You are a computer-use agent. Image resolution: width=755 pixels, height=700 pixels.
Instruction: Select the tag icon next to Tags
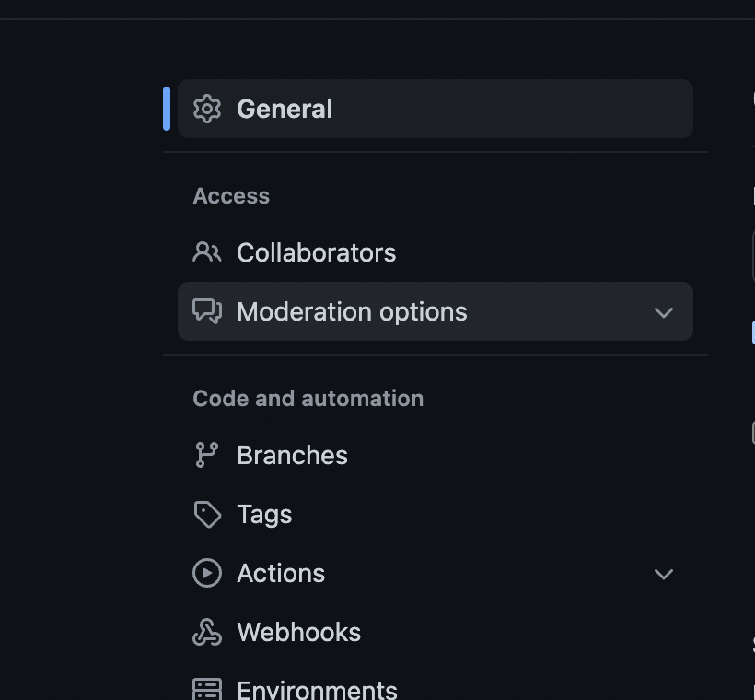(207, 514)
